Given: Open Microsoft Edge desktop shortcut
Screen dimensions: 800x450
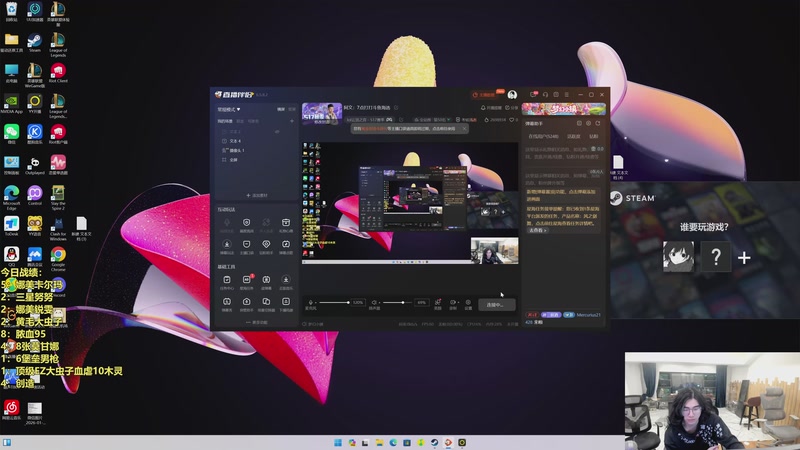Looking at the screenshot, I should [11, 196].
